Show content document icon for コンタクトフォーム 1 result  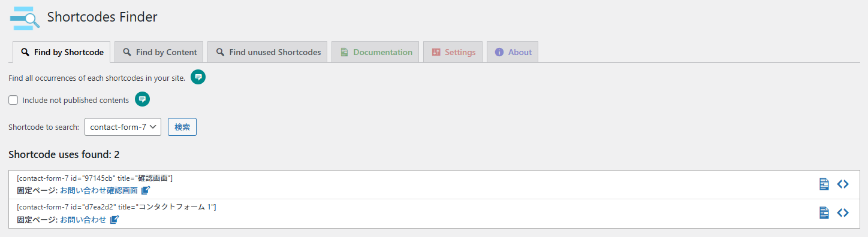click(x=824, y=212)
